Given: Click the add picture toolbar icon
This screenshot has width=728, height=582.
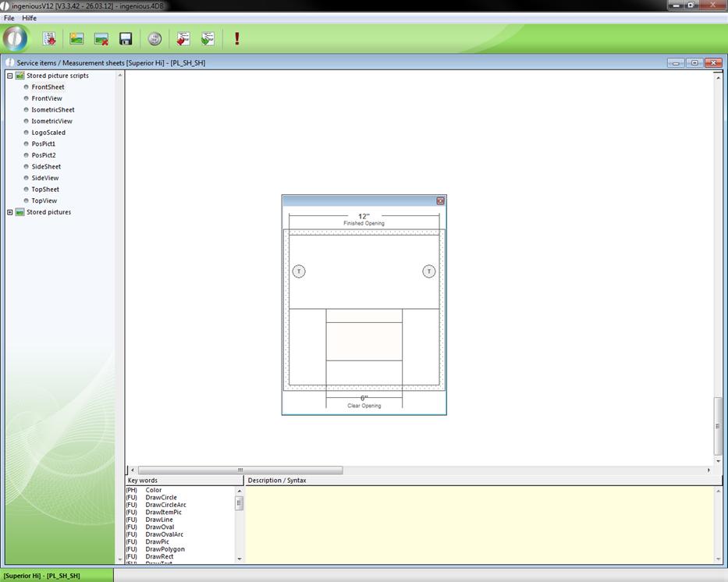Looking at the screenshot, I should pos(76,38).
